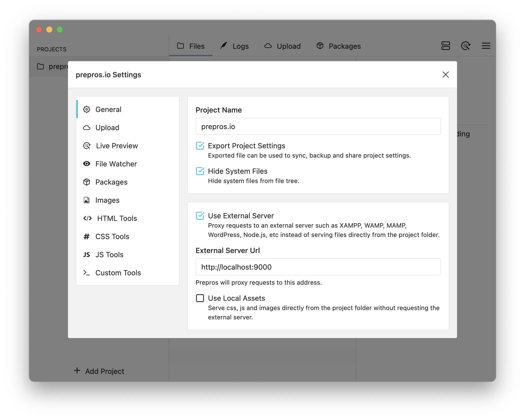Click the macOS red close window button
Viewport: 525px width, 420px height.
(x=39, y=30)
